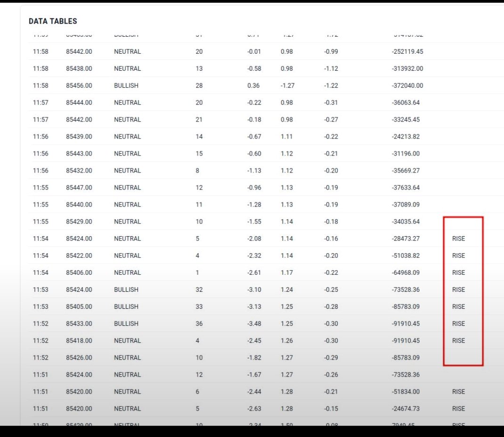The width and height of the screenshot is (504, 437).
Task: Click RISE in the 85418.00 row
Action: (458, 340)
